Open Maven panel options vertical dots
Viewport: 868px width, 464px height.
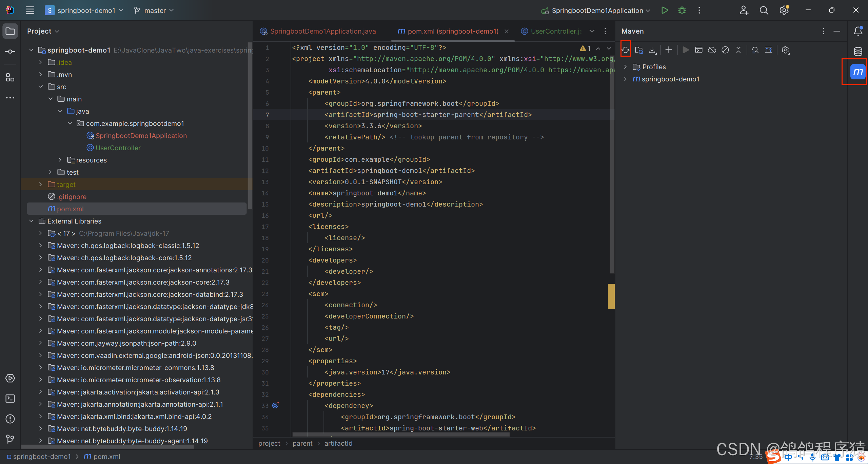823,31
